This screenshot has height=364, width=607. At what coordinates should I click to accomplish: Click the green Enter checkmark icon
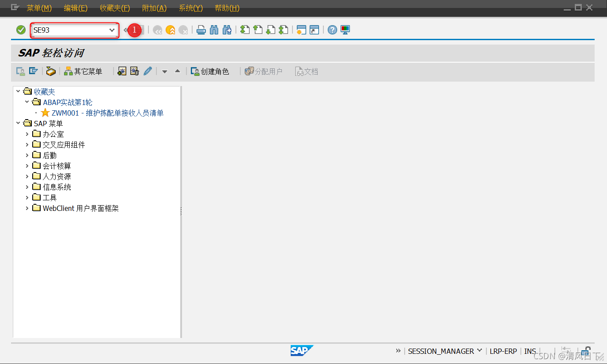[x=21, y=30]
